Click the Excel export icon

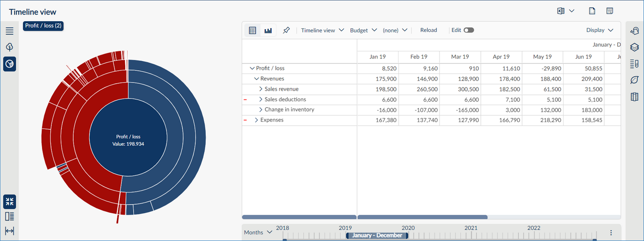561,11
